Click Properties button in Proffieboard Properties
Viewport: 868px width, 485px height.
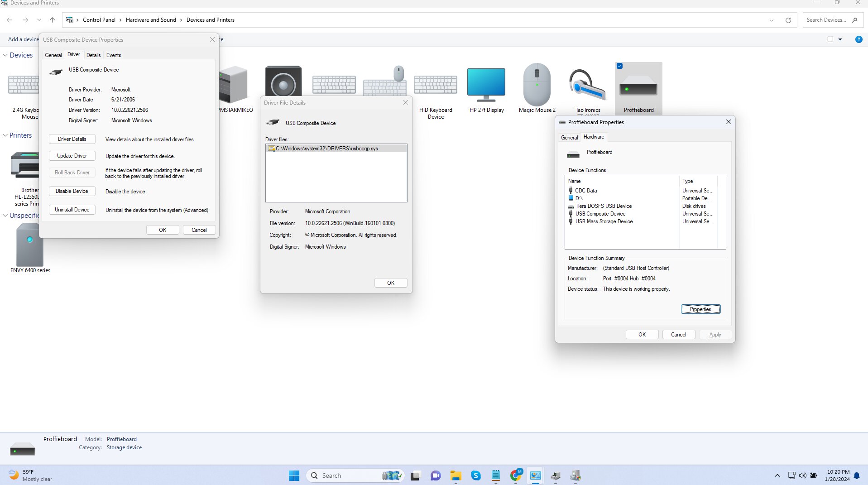pos(700,309)
